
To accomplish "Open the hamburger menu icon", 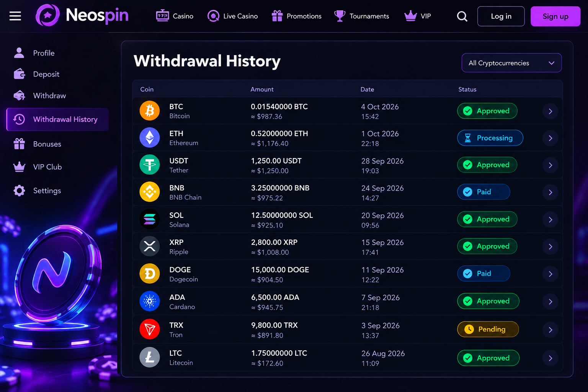I will [x=15, y=16].
